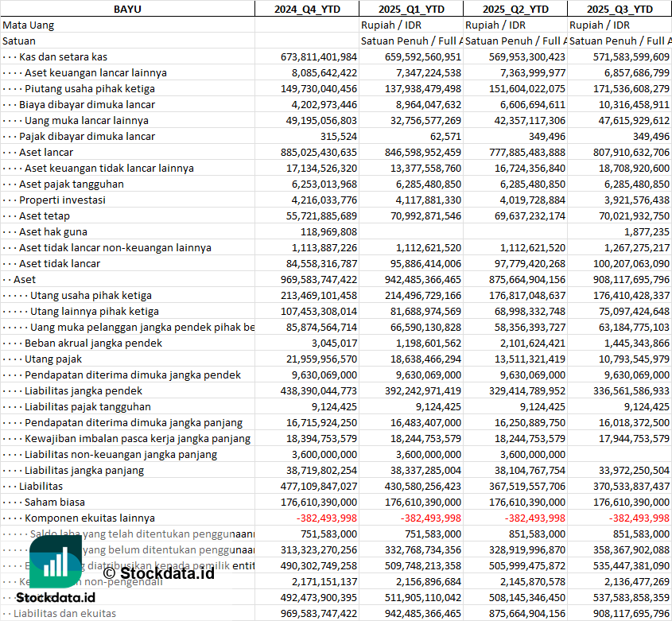Click the Kas dan setara kas row label

point(63,56)
